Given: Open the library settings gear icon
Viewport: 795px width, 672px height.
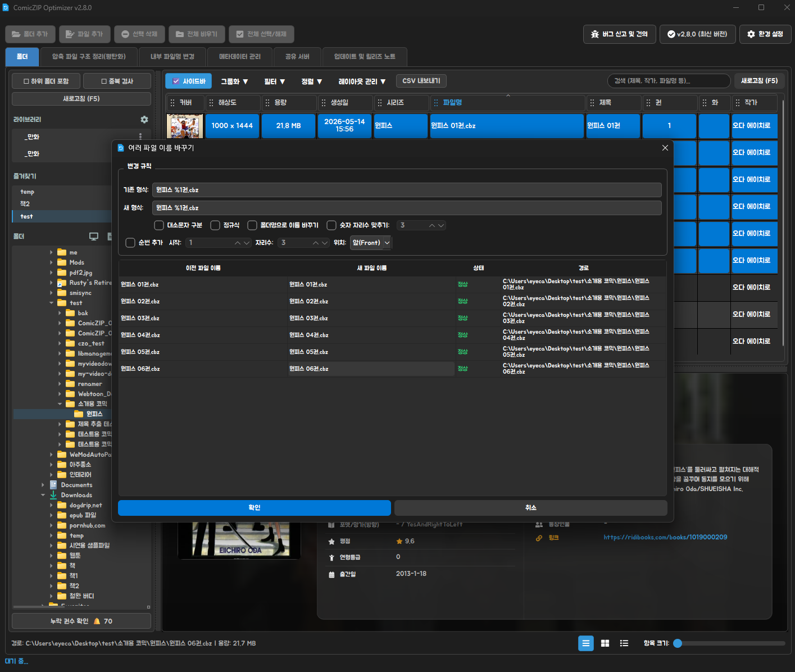Looking at the screenshot, I should (x=144, y=120).
